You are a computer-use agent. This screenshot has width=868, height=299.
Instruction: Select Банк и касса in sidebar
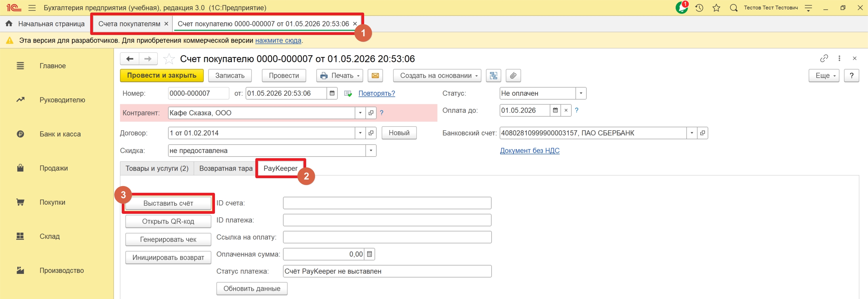click(x=60, y=134)
